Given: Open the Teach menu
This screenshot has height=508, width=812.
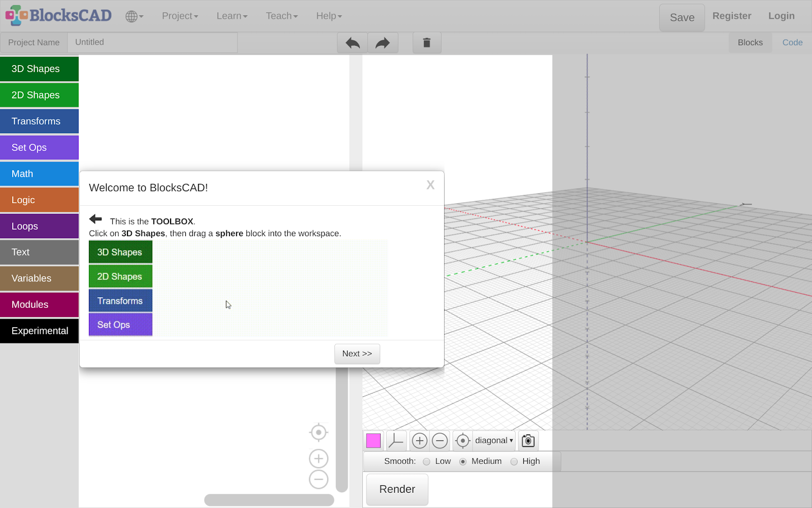Looking at the screenshot, I should coord(282,16).
